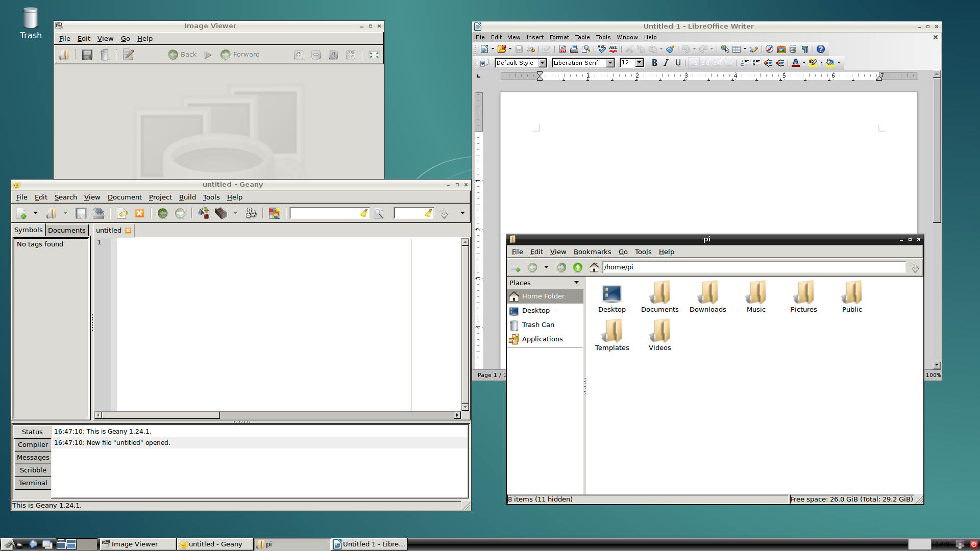Open Writer's Format menu
Viewport: 980px width, 551px height.
tap(559, 37)
